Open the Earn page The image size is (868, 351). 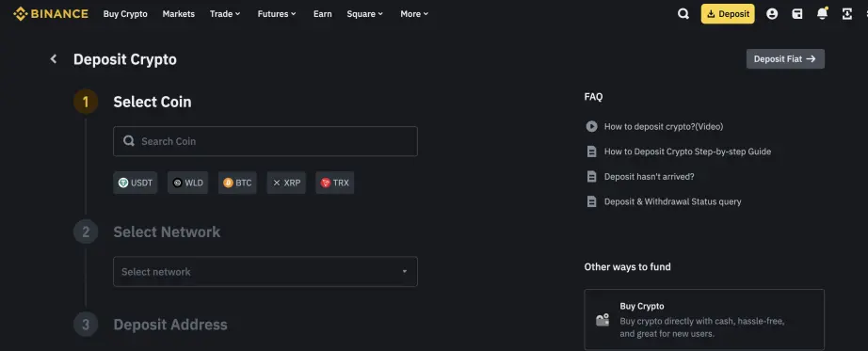[322, 14]
